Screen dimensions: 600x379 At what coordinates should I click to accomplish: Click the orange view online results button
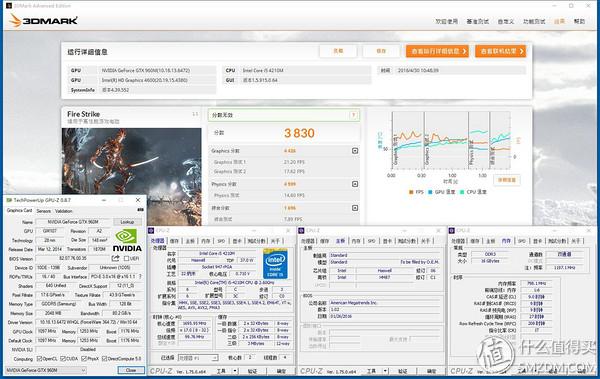tap(501, 51)
